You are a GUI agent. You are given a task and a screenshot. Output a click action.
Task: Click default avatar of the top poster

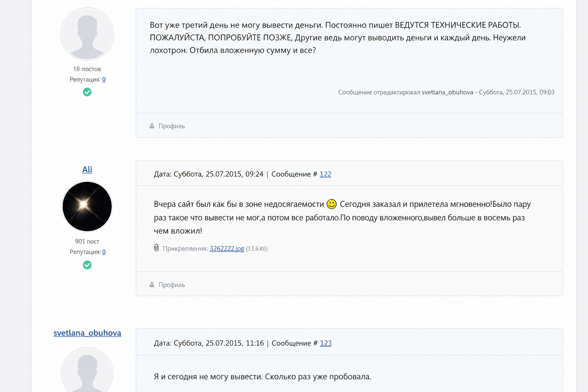[87, 34]
